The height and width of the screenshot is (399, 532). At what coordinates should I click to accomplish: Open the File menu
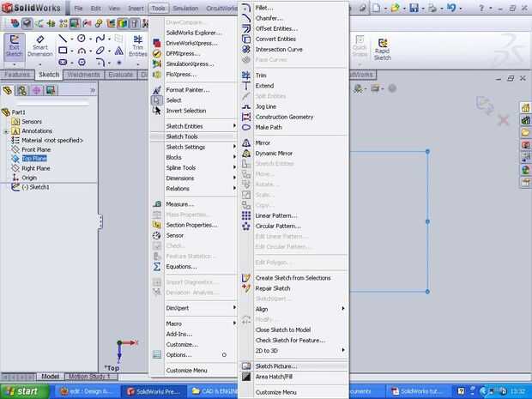[78, 8]
